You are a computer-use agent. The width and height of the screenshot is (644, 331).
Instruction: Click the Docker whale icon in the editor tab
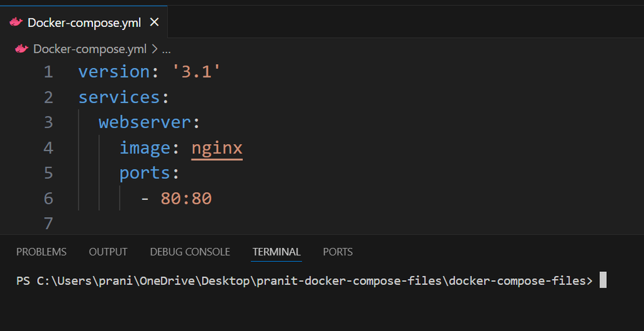pos(16,22)
